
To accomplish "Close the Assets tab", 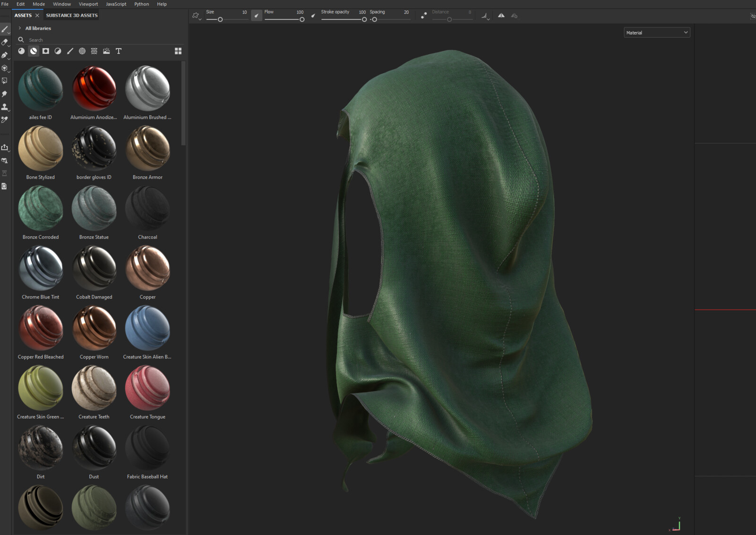I will tap(37, 16).
